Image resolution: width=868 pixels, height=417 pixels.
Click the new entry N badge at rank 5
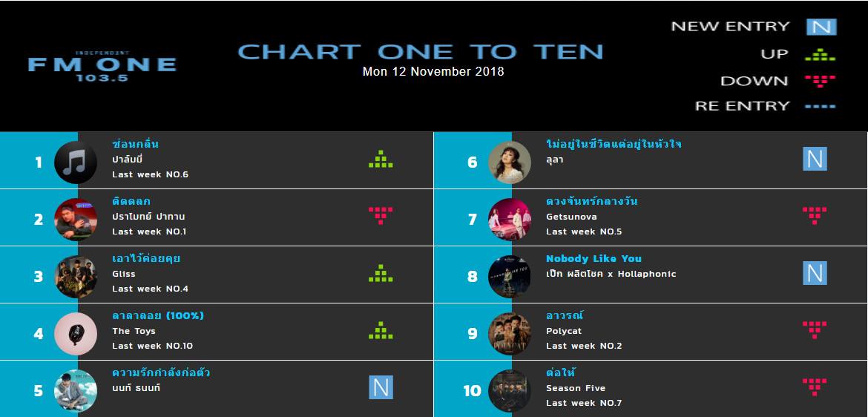[x=381, y=387]
